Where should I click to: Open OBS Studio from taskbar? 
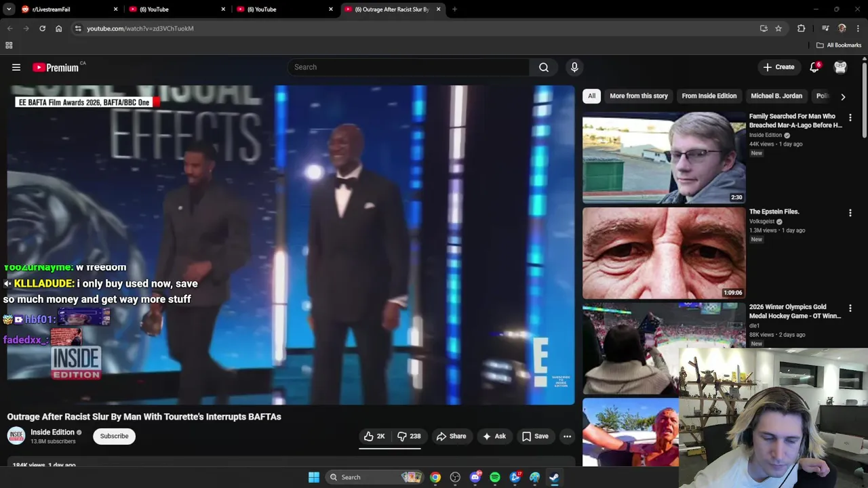coord(455,477)
